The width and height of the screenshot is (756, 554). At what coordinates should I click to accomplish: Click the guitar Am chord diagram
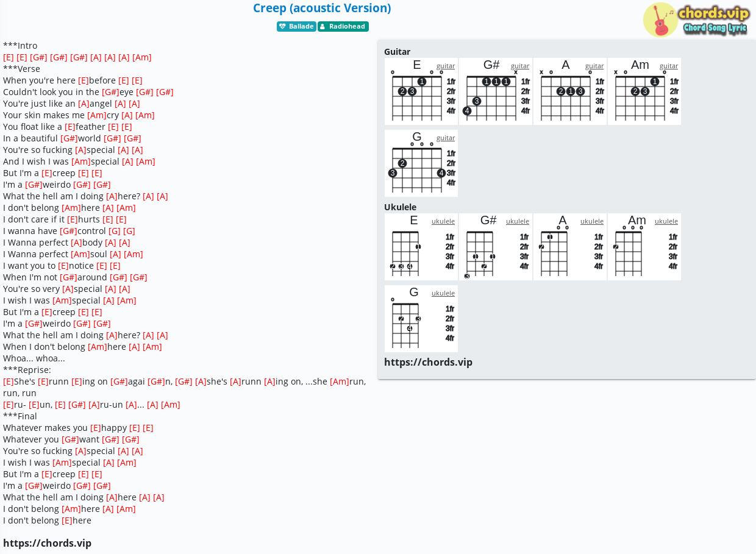click(644, 91)
